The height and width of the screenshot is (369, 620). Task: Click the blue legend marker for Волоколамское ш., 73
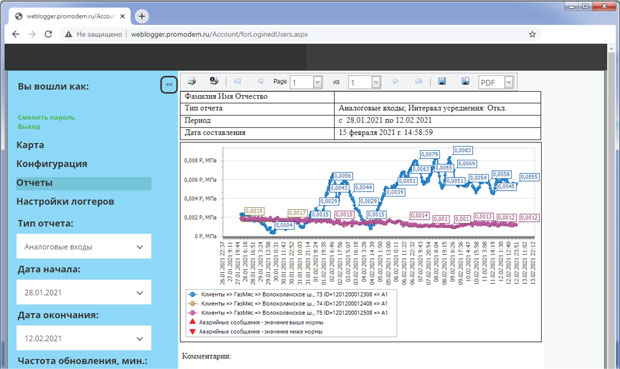(x=193, y=294)
